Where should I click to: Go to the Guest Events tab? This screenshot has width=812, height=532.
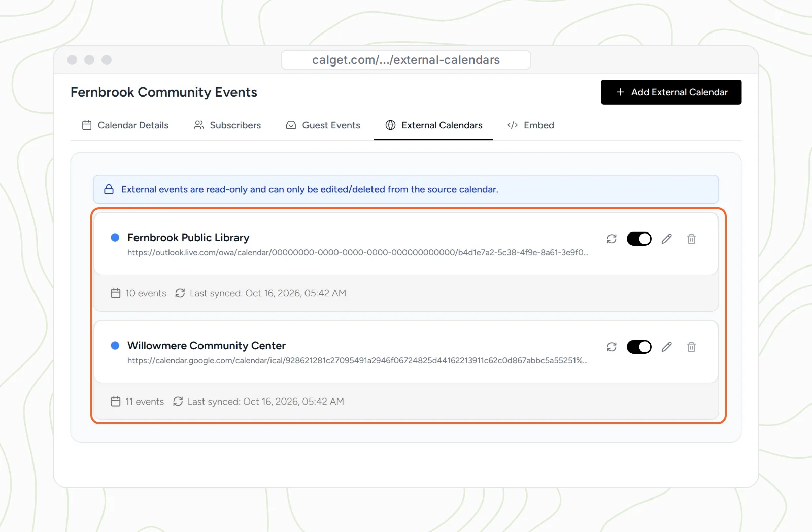323,125
